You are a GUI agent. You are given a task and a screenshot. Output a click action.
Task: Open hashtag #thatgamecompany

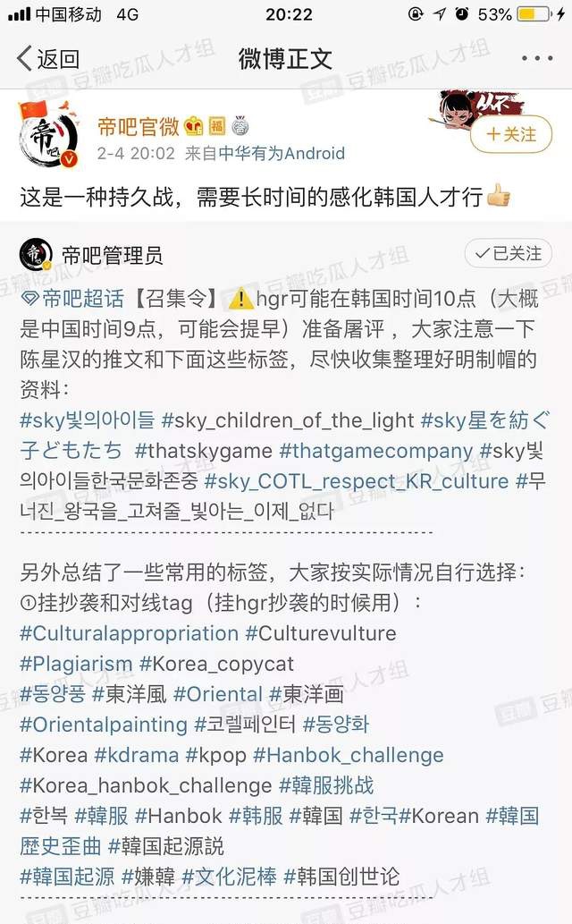[x=376, y=451]
